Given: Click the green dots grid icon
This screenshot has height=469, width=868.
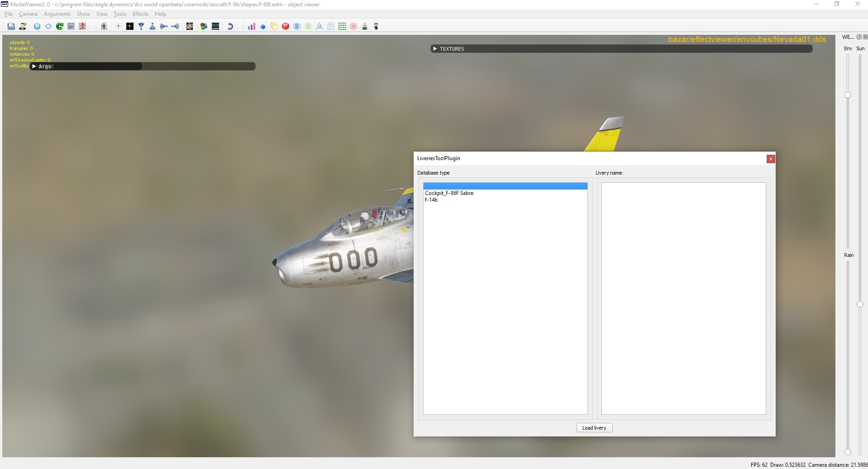Looking at the screenshot, I should (342, 26).
